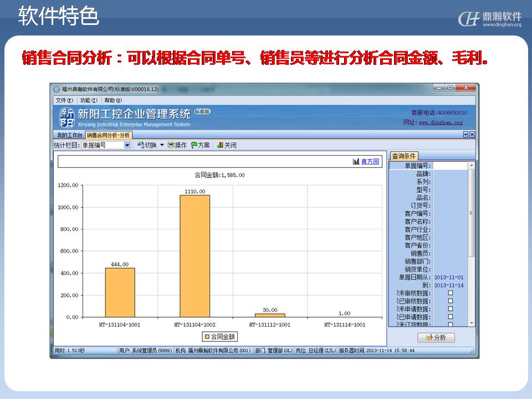Open the www.dinghan.org website link
This screenshot has height=399, width=532.
pyautogui.click(x=441, y=122)
